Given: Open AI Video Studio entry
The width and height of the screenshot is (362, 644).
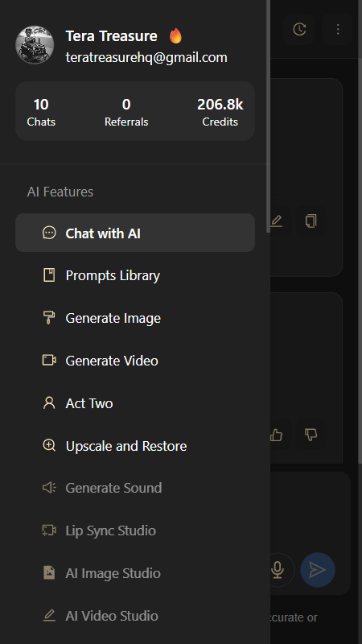Looking at the screenshot, I should tap(135, 616).
